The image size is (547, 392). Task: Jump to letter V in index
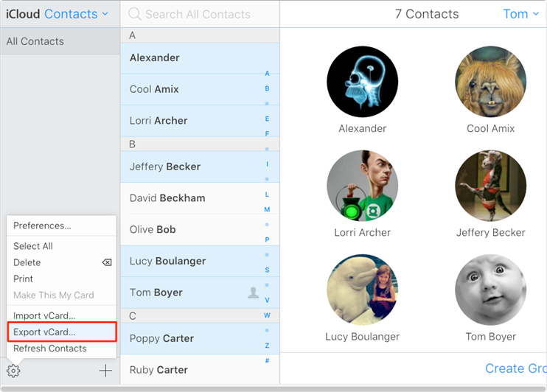pos(267,301)
